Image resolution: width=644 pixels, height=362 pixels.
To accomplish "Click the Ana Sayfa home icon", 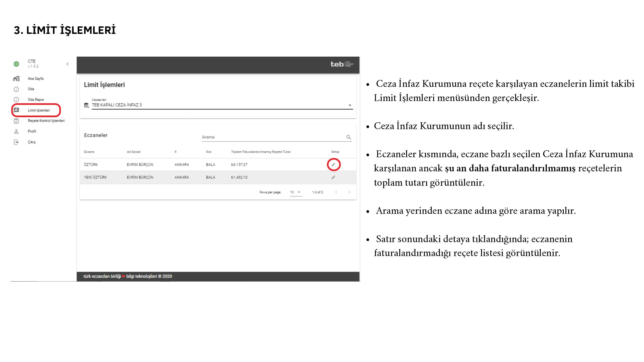I will click(x=16, y=79).
